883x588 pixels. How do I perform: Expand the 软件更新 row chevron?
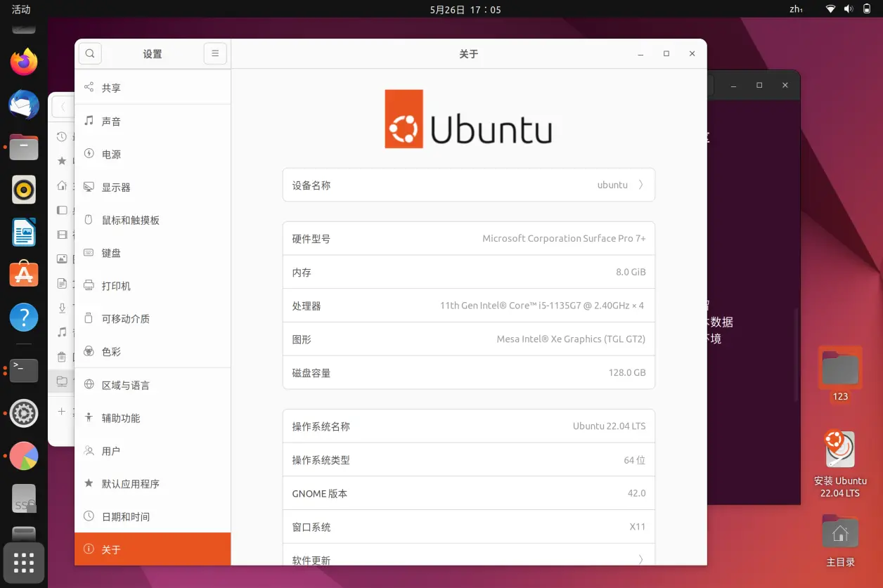(x=640, y=560)
